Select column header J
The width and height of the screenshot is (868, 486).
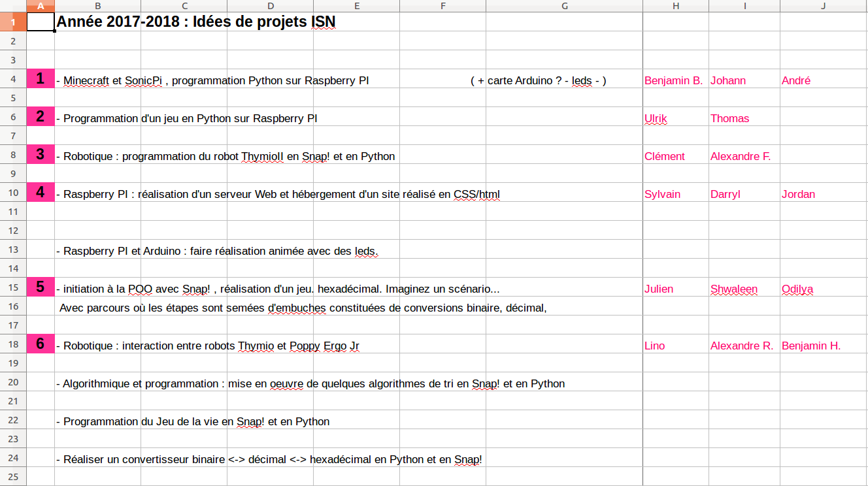(x=823, y=6)
